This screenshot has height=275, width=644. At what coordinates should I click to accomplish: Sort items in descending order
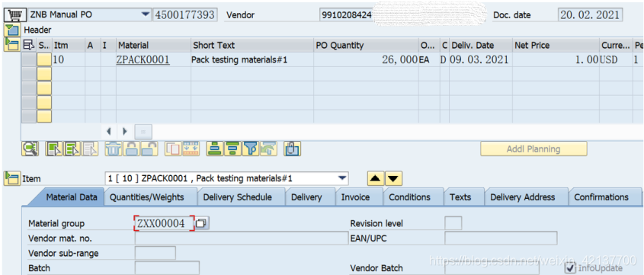point(232,149)
